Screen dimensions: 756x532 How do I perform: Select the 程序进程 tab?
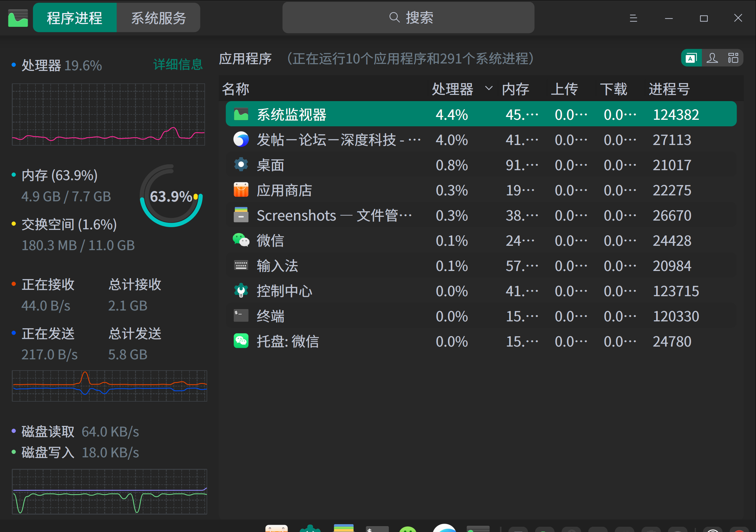[x=75, y=18]
